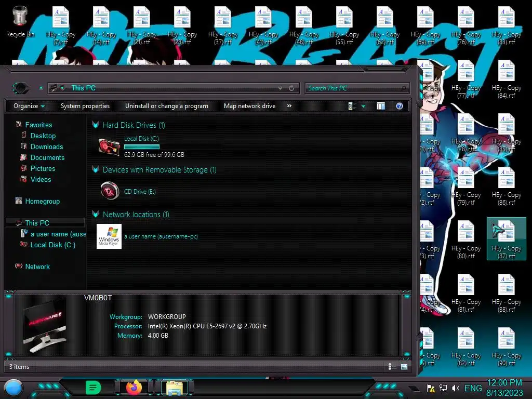Collapse Devices with Removable Storage group
Viewport: 532px width, 399px height.
[96, 169]
